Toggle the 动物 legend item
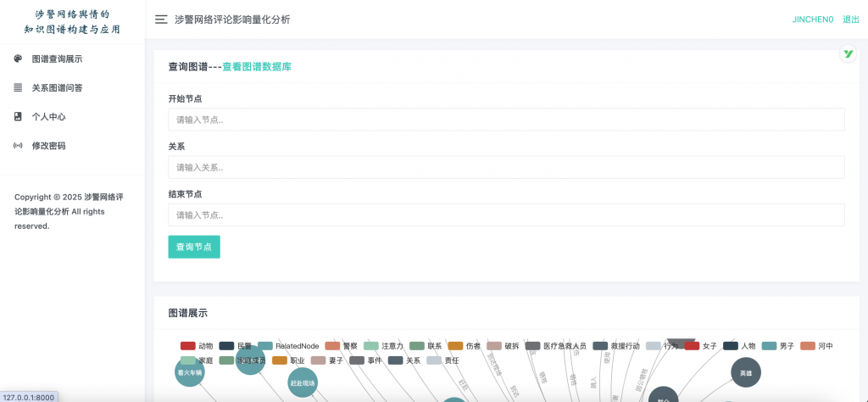Screen dimensions: 868x402 197,346
